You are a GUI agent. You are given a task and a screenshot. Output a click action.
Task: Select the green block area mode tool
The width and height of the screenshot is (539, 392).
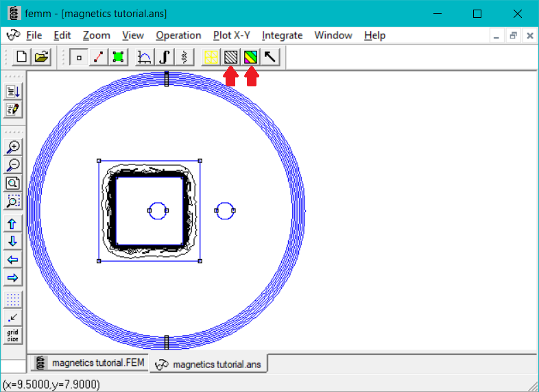pos(118,58)
